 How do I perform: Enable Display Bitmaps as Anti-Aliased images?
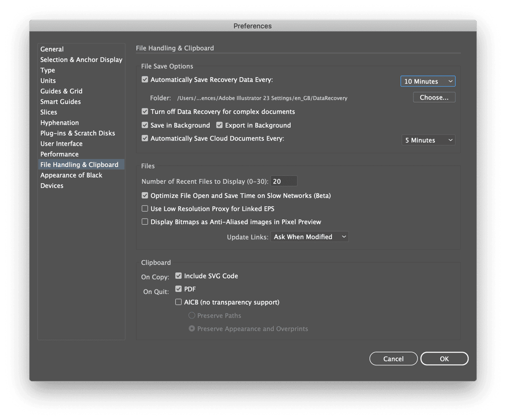coord(144,221)
